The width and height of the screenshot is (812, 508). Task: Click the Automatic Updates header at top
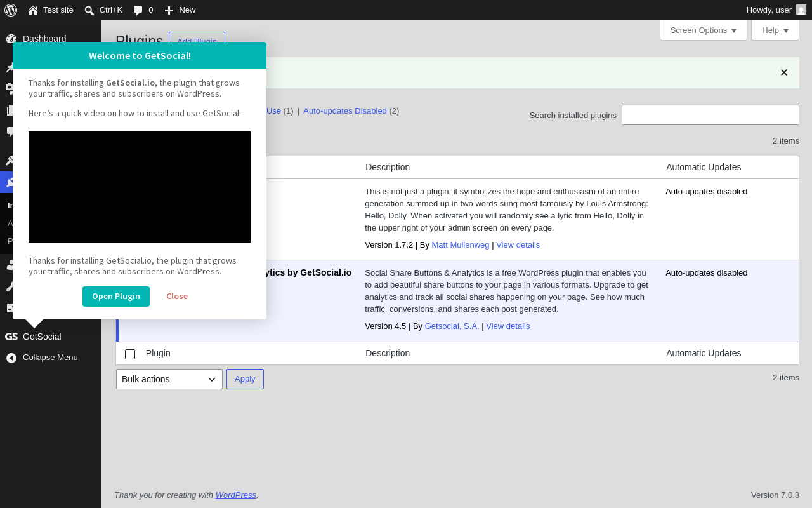coord(704,167)
